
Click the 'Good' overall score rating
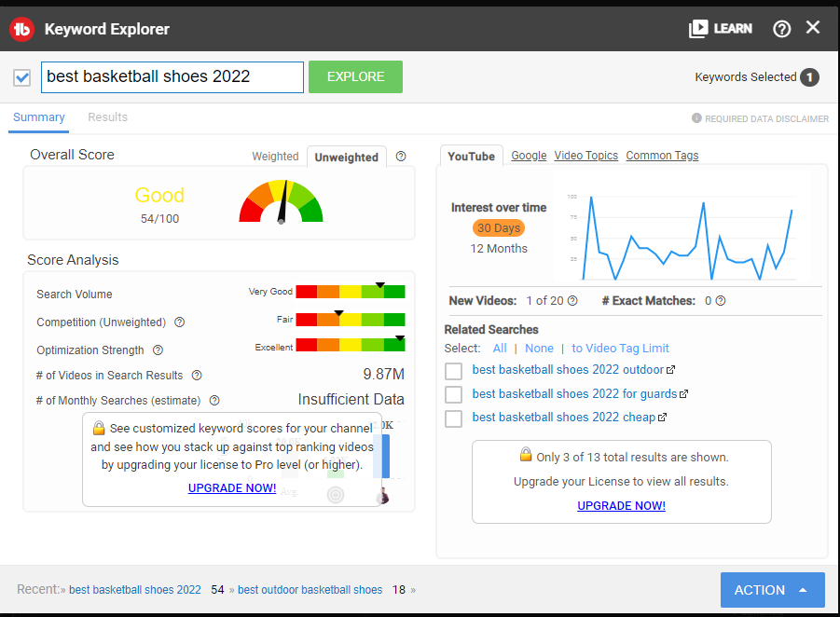(x=159, y=195)
